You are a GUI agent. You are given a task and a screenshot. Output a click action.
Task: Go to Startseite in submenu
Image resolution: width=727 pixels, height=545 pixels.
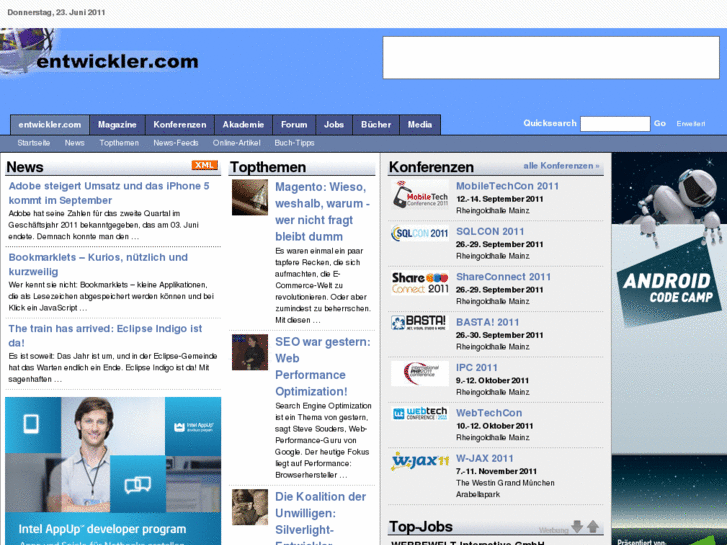[34, 143]
